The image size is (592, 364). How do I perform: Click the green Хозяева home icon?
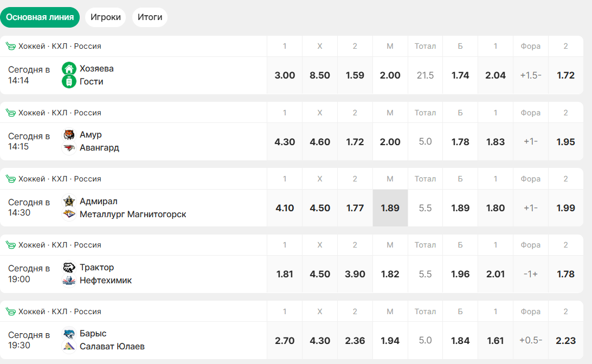(69, 69)
